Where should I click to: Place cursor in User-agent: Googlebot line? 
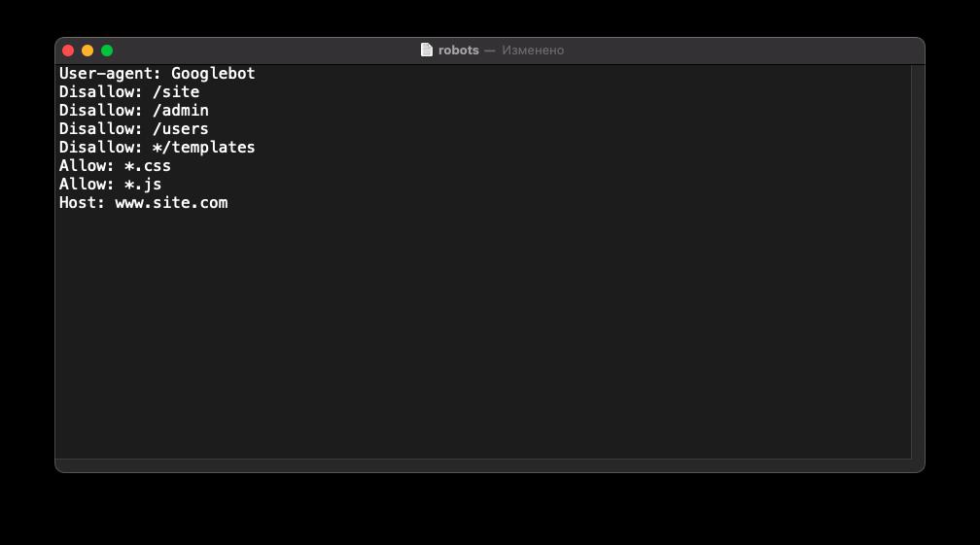(x=157, y=74)
